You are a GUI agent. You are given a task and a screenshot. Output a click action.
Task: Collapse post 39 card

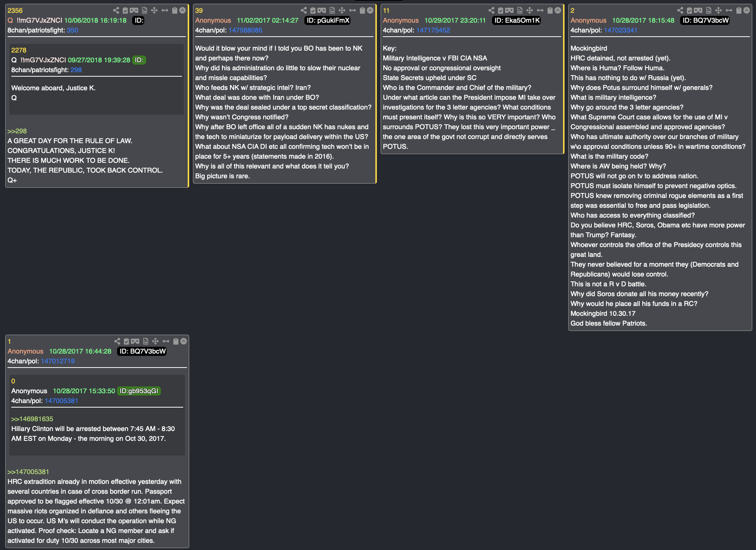point(370,10)
